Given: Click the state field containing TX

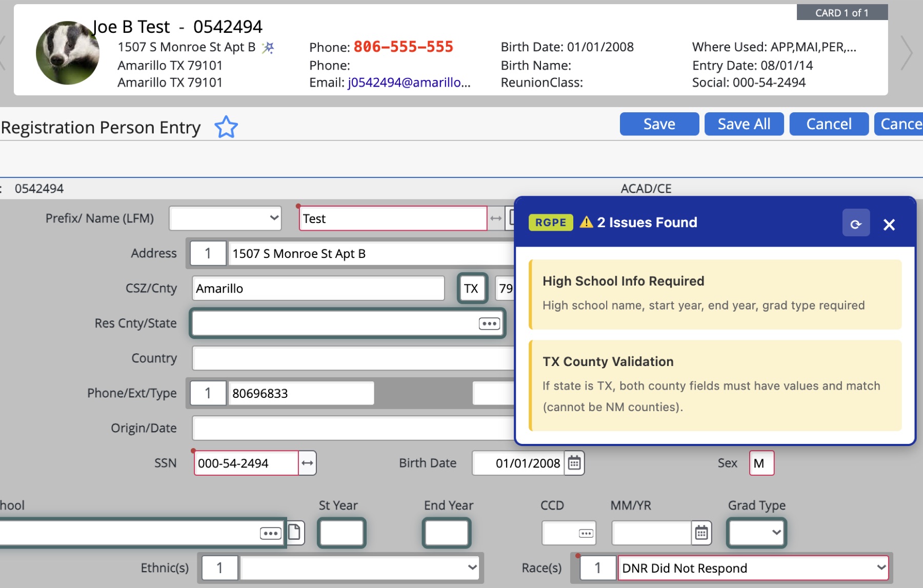Looking at the screenshot, I should click(x=472, y=289).
